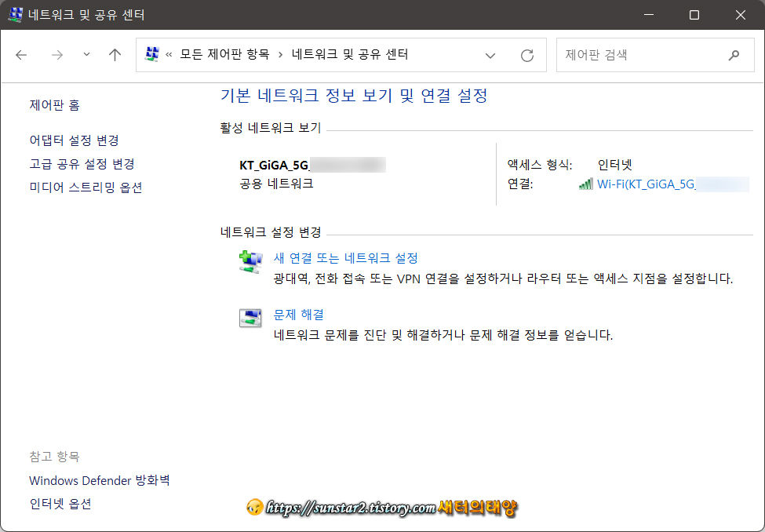
Task: Expand the address bar history dropdown
Action: point(490,54)
